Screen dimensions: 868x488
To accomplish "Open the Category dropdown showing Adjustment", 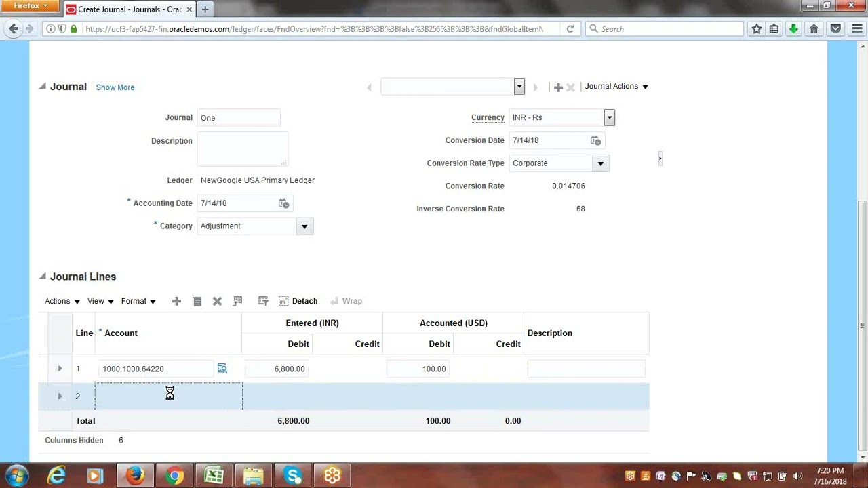I will pos(304,226).
